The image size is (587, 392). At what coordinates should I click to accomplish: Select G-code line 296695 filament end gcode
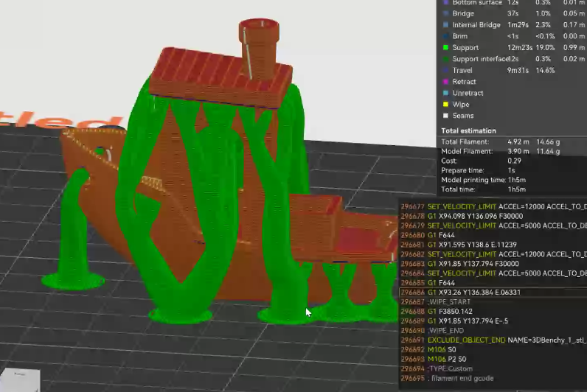tap(493, 378)
